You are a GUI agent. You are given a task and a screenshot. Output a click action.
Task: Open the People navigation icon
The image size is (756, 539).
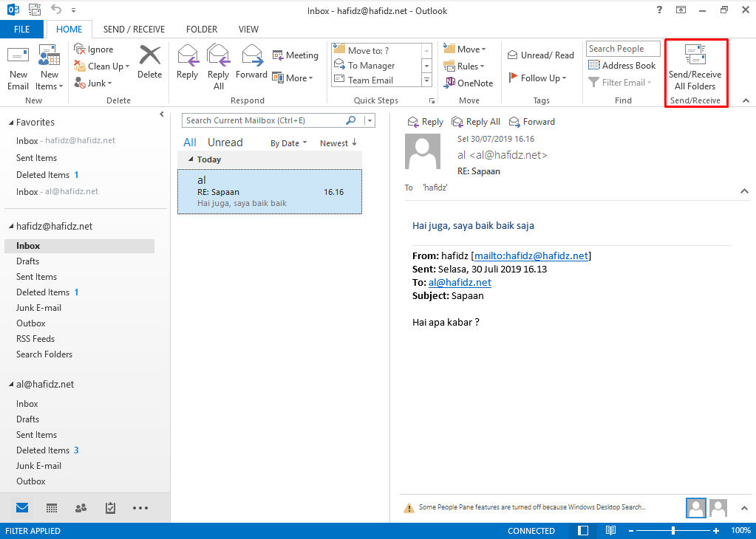[x=81, y=508]
